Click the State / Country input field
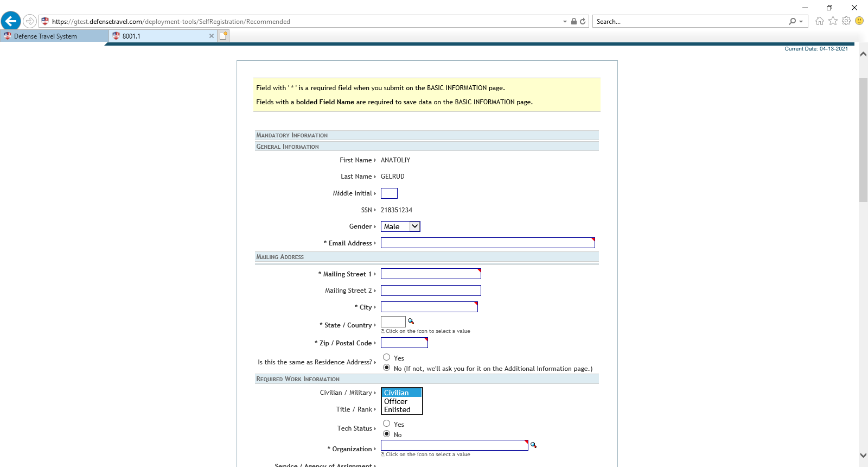868x467 pixels. coord(393,321)
